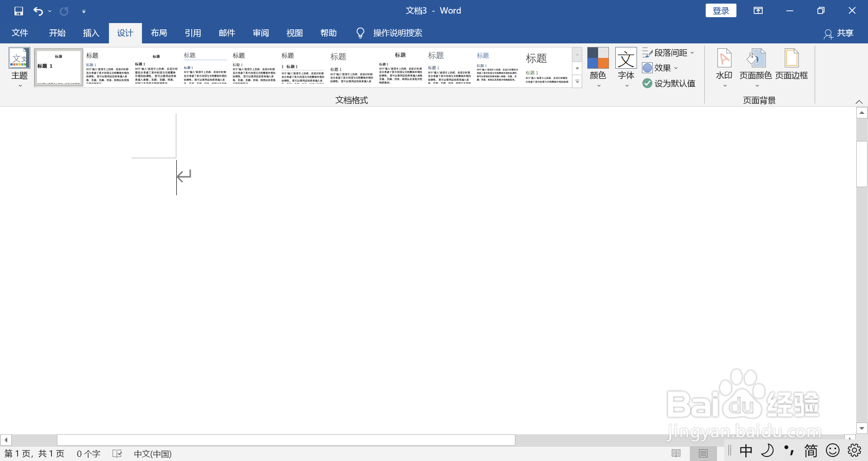868x461 pixels.
Task: Switch to Read Mode view
Action: [676, 453]
